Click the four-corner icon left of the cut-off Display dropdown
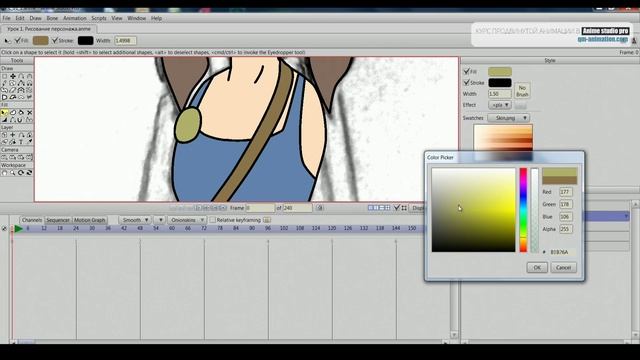Viewport: 640px width, 360px height. click(404, 208)
